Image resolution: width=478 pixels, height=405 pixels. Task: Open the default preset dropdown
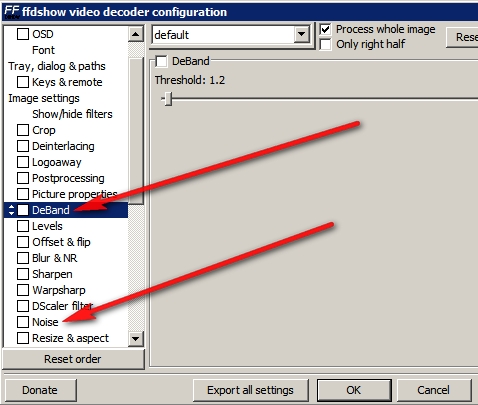(301, 34)
